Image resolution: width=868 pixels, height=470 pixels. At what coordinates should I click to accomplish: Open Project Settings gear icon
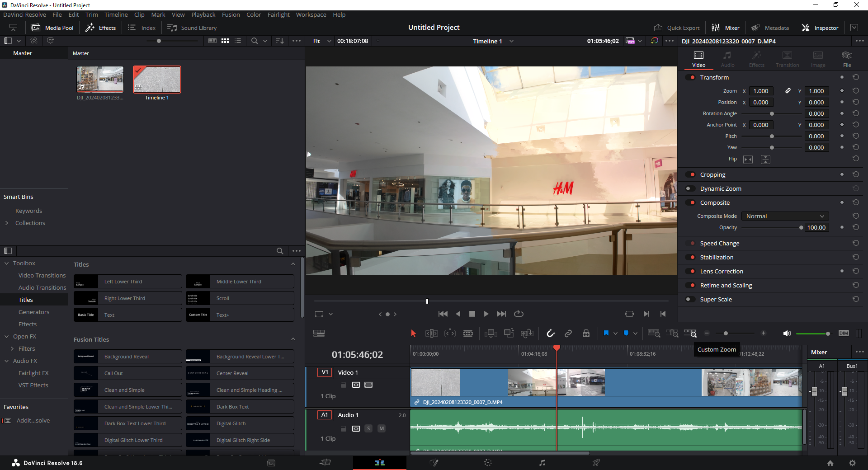[x=852, y=463]
